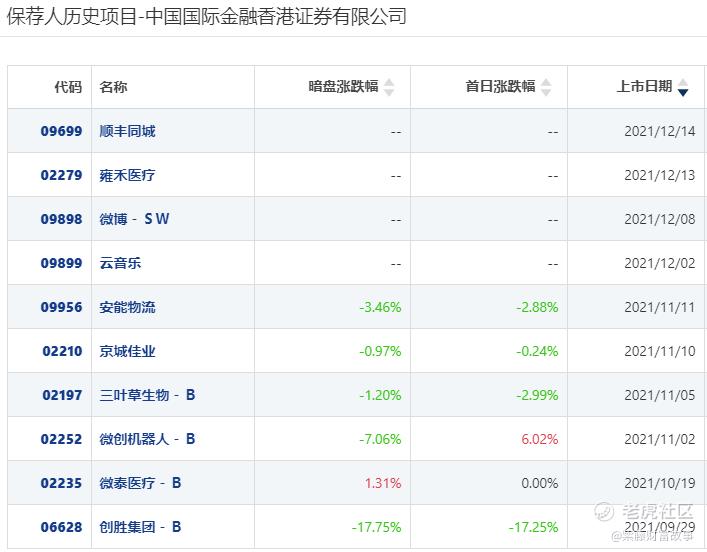The width and height of the screenshot is (707, 552).
Task: Open 顺丰同城 stock page
Action: [x=127, y=131]
